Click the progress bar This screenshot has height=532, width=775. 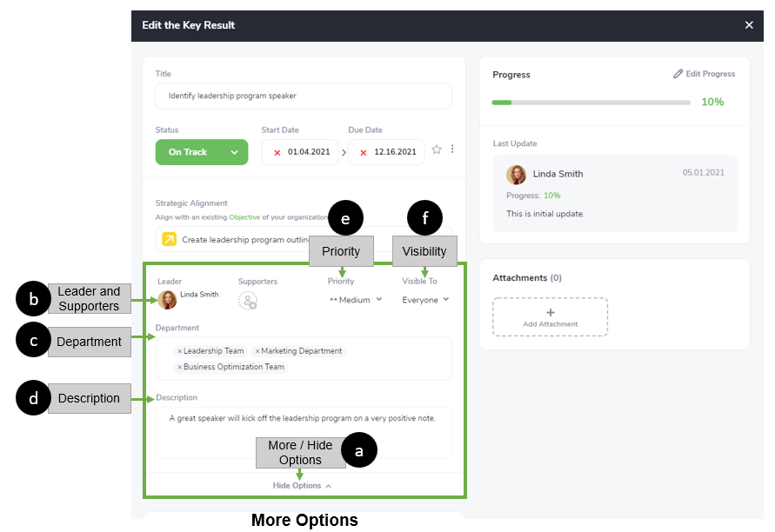591,103
